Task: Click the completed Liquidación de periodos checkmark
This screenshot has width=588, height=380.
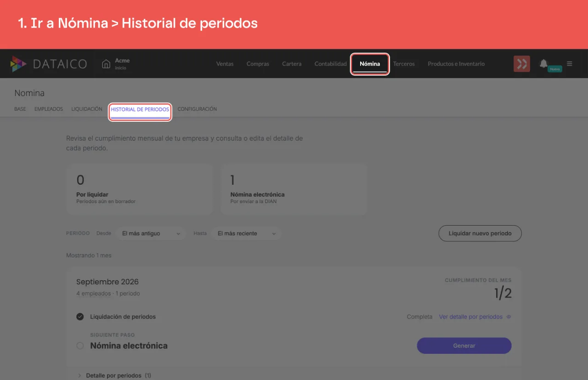Action: pyautogui.click(x=80, y=317)
